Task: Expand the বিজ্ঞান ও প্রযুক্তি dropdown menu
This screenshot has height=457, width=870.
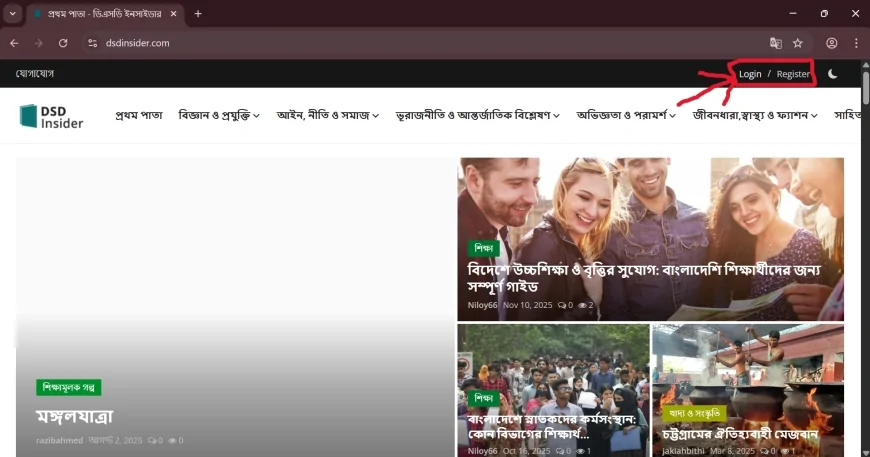Action: pyautogui.click(x=219, y=115)
